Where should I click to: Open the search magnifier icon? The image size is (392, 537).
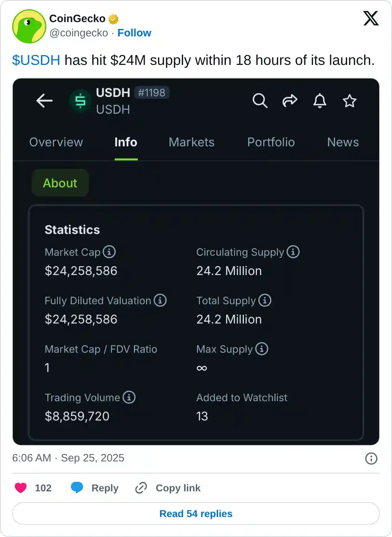pos(260,101)
